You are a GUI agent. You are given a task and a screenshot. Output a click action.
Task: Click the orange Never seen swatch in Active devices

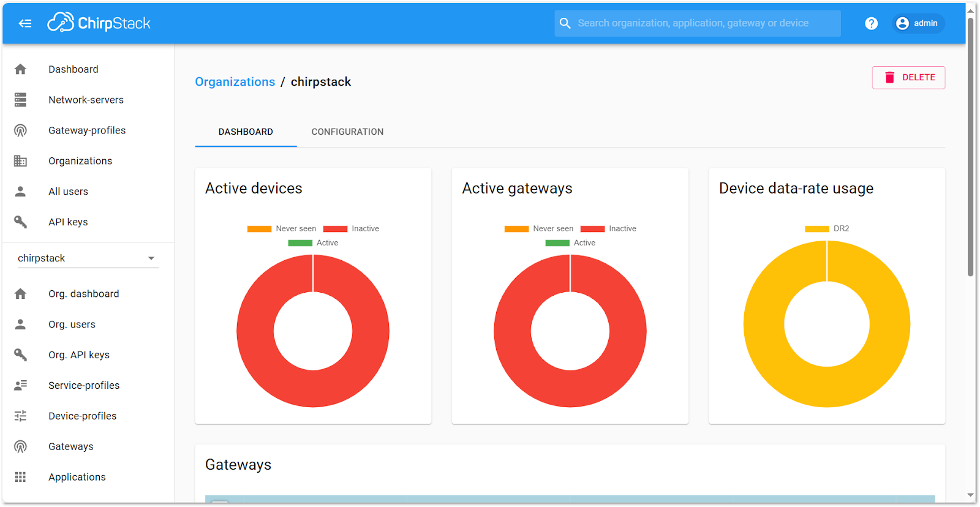259,228
